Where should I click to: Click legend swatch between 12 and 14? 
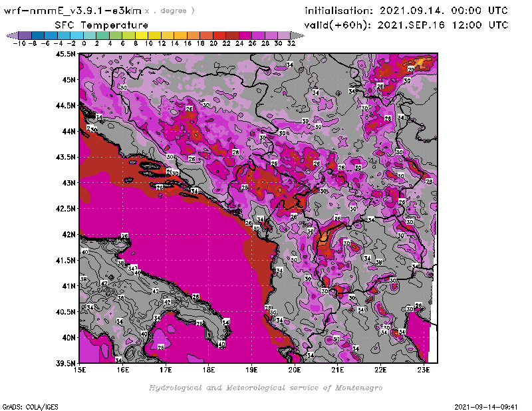[168, 35]
